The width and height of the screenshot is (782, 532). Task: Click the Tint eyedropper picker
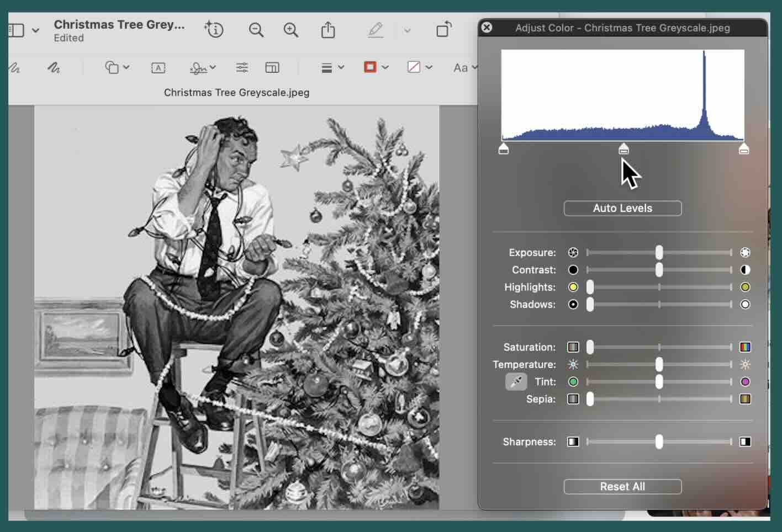pyautogui.click(x=516, y=381)
